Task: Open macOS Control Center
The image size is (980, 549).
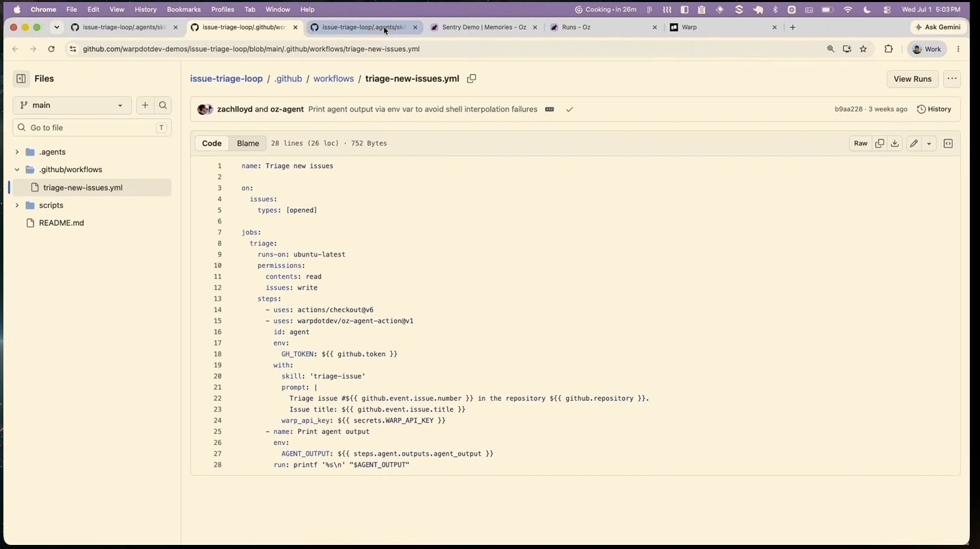Action: (x=887, y=10)
